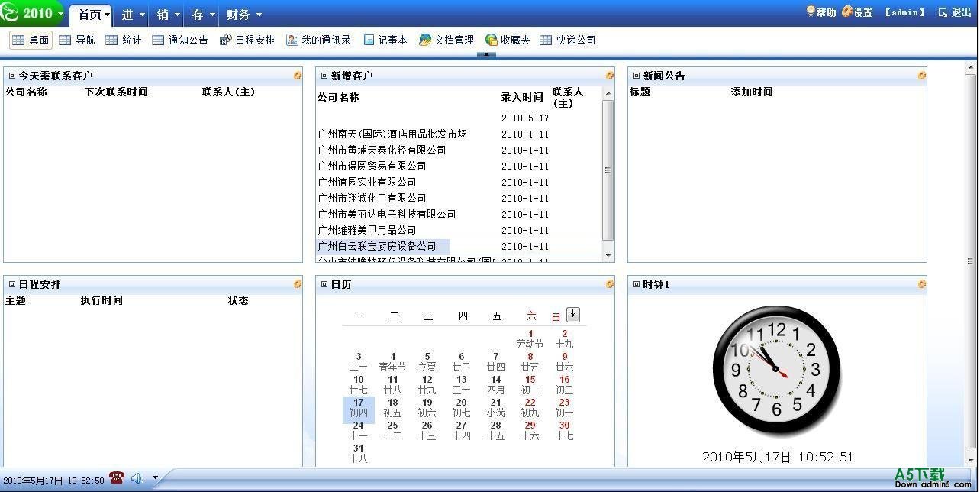Collapse the 新增客户 panel
Image resolution: width=980 pixels, height=492 pixels.
(x=324, y=76)
